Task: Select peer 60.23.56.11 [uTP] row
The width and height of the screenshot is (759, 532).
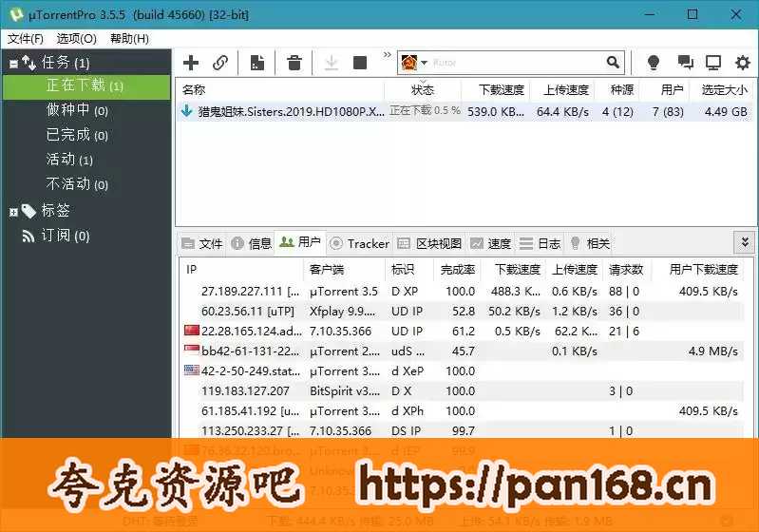Action: (x=463, y=312)
